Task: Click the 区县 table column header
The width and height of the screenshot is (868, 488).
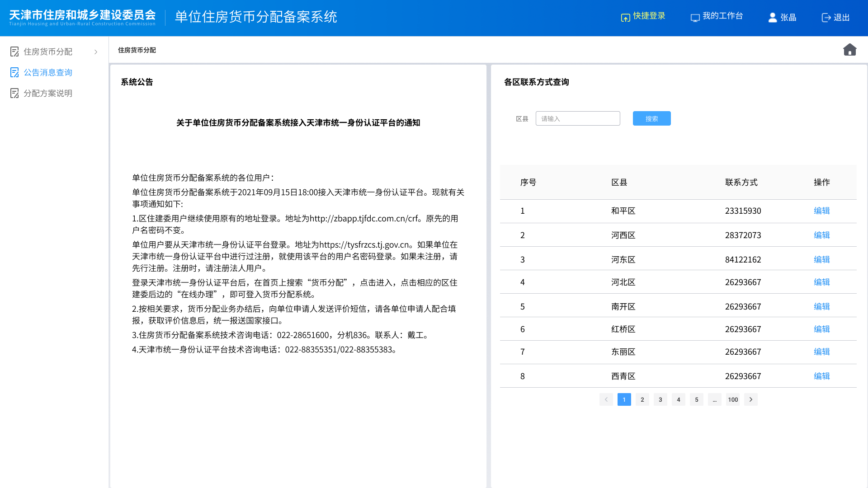Action: pos(619,182)
